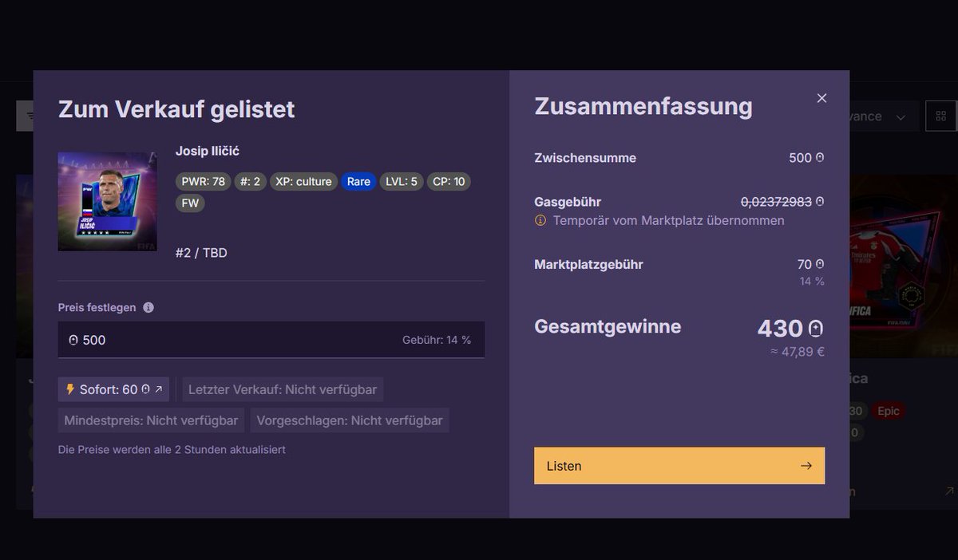Click the XP: culture tag
The image size is (958, 560).
pos(303,182)
